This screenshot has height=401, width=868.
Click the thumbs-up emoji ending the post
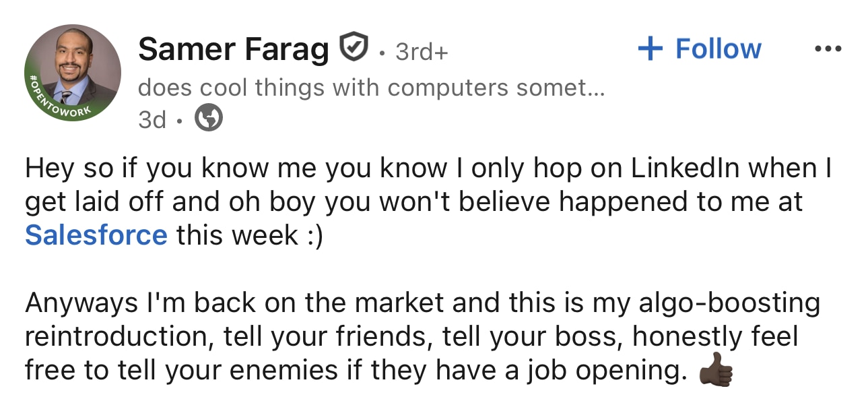click(x=715, y=369)
